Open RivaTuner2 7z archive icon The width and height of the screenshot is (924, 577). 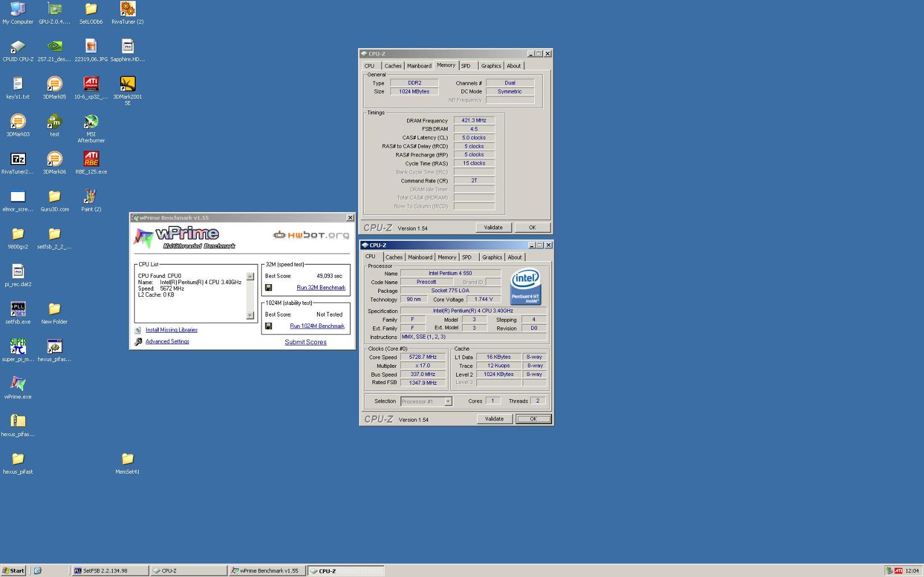coord(18,159)
